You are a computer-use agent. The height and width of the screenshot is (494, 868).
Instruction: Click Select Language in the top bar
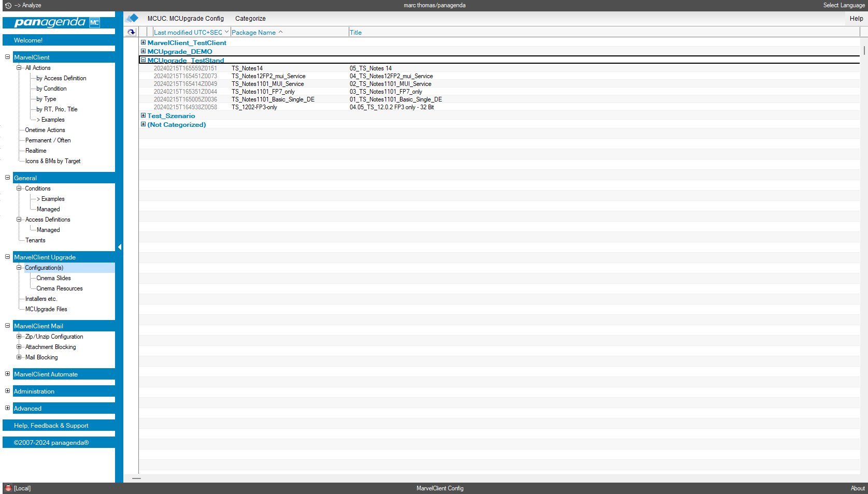tap(844, 5)
